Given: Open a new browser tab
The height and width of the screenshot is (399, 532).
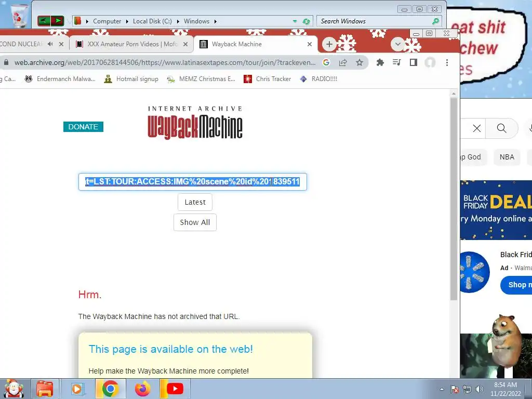Looking at the screenshot, I should coord(329,44).
